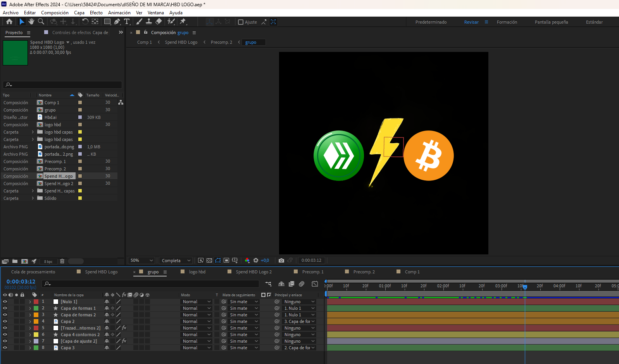Navigate to Precomp. 2 in breadcrumb
The height and width of the screenshot is (364, 619).
tap(221, 42)
